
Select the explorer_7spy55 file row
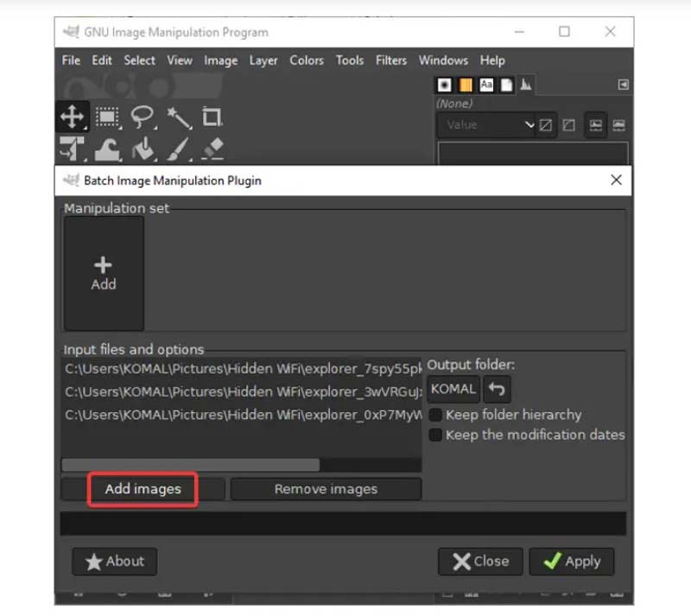(x=242, y=369)
